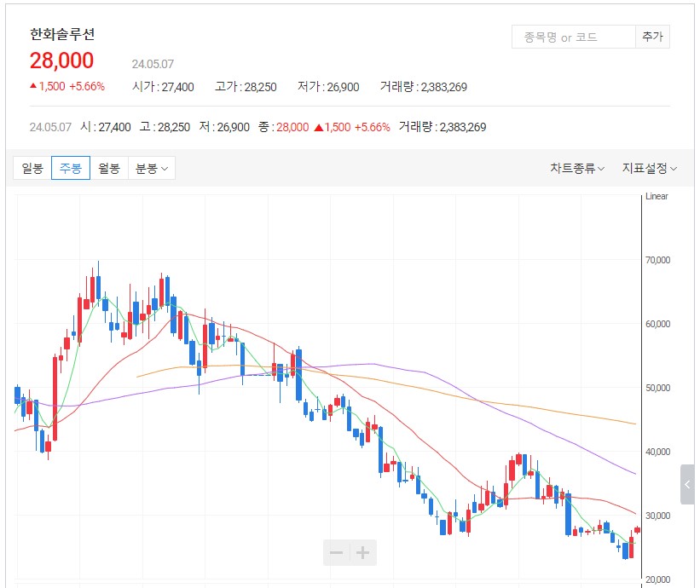Click the 한화솔루션 stock name
The image size is (700, 588).
62,35
